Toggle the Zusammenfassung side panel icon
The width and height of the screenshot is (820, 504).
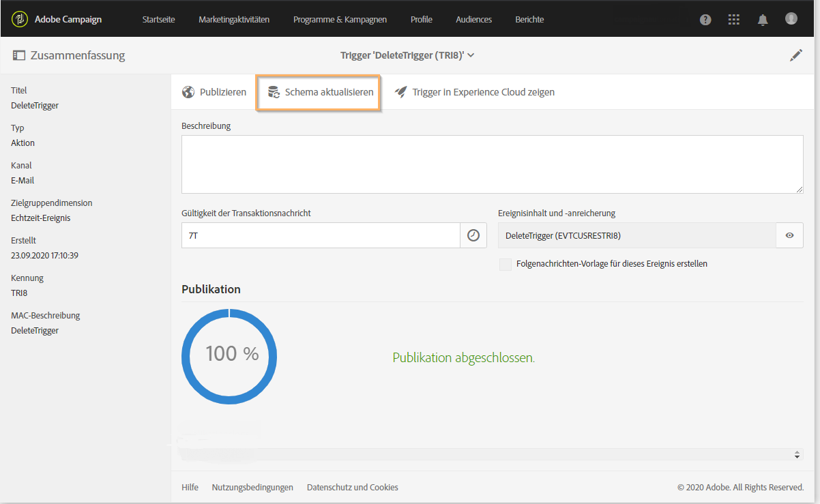point(19,56)
